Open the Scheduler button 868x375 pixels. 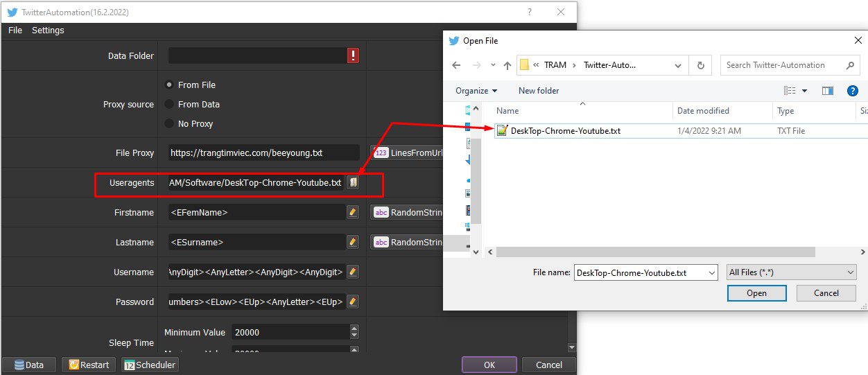(x=150, y=365)
